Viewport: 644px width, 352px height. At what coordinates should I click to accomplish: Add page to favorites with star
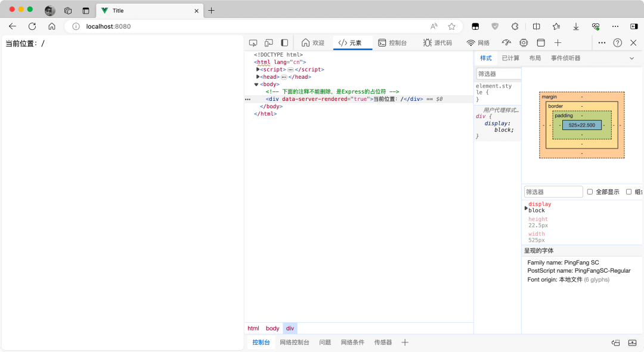pos(452,26)
